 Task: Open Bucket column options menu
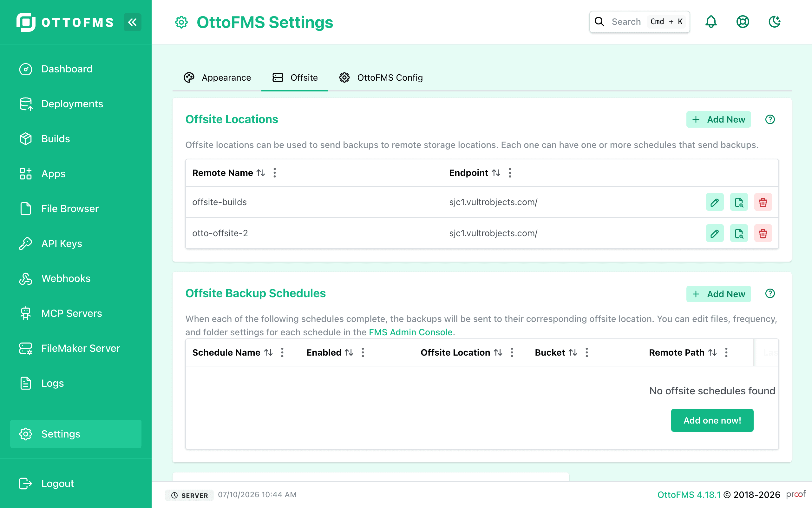coord(587,352)
